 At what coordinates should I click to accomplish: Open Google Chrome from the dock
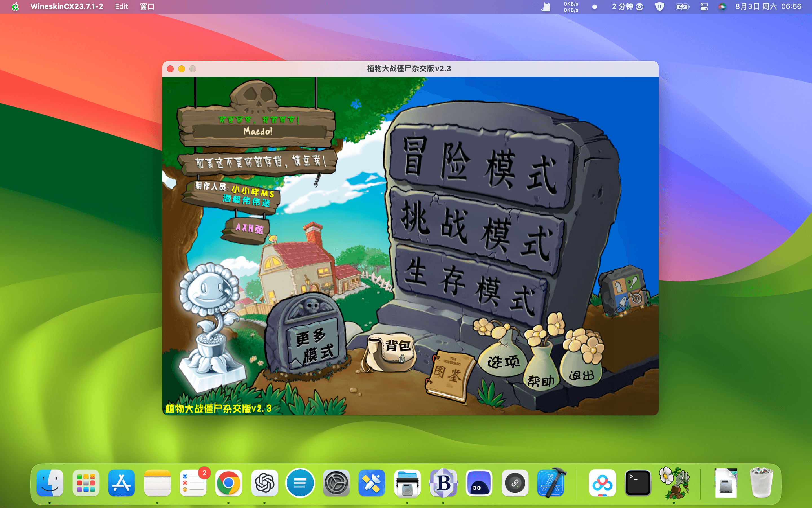point(228,483)
